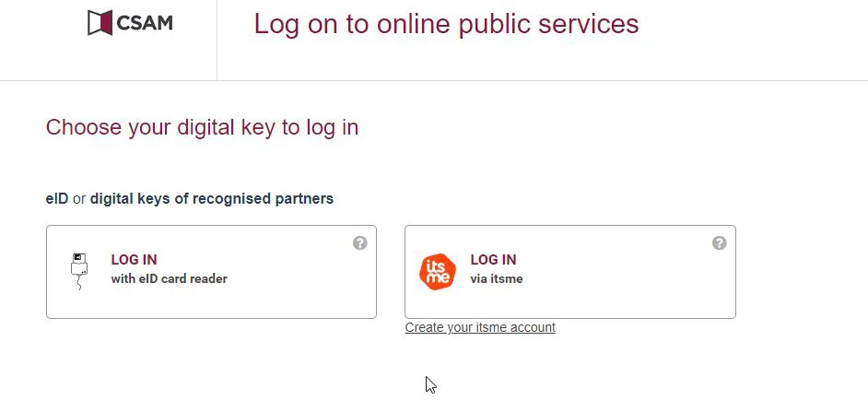The height and width of the screenshot is (412, 868).
Task: Click the "Choose your digital key" heading
Action: pos(202,127)
